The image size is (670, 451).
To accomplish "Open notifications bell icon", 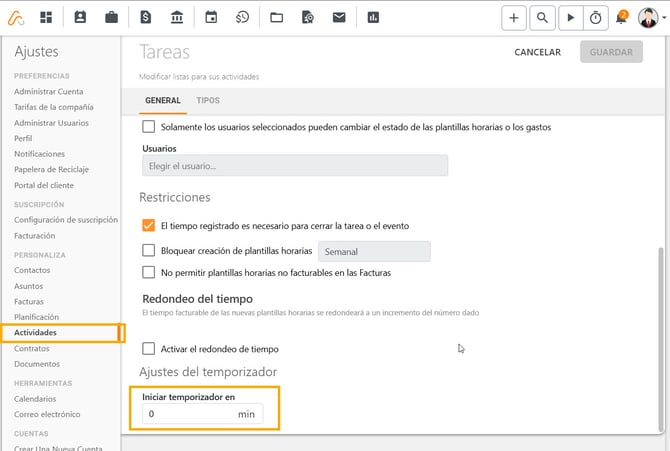I will click(x=621, y=18).
